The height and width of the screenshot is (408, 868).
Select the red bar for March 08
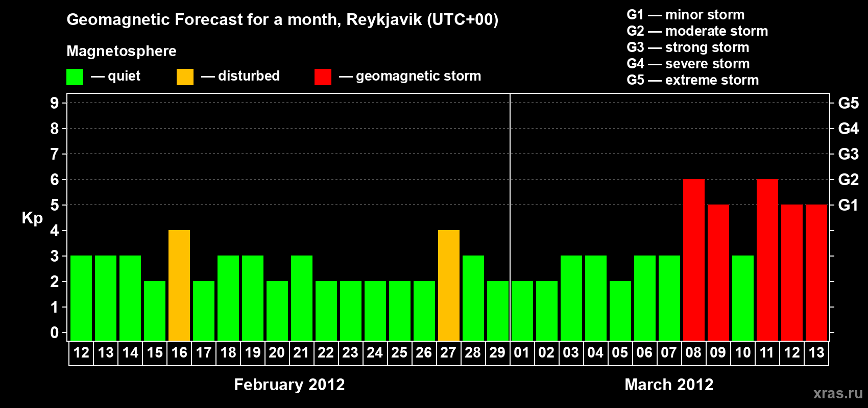(694, 260)
